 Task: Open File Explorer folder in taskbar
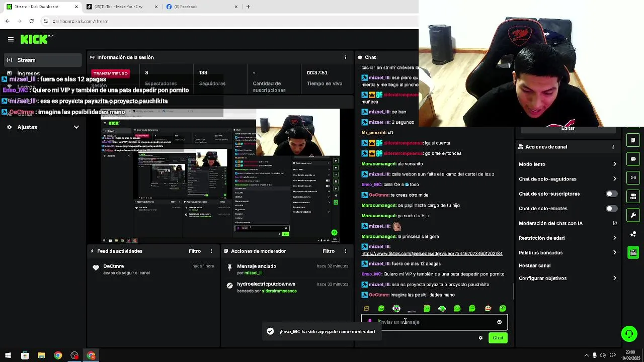point(41,355)
